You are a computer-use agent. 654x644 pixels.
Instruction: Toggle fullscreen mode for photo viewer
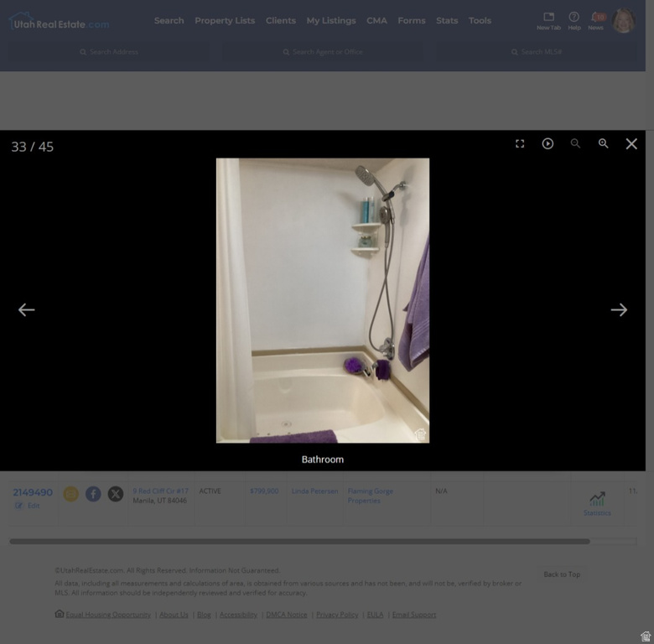520,143
